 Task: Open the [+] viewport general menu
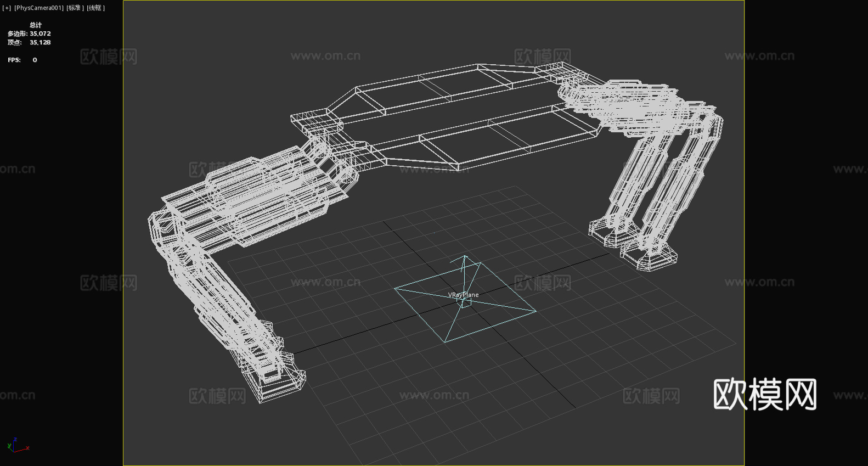(x=7, y=8)
